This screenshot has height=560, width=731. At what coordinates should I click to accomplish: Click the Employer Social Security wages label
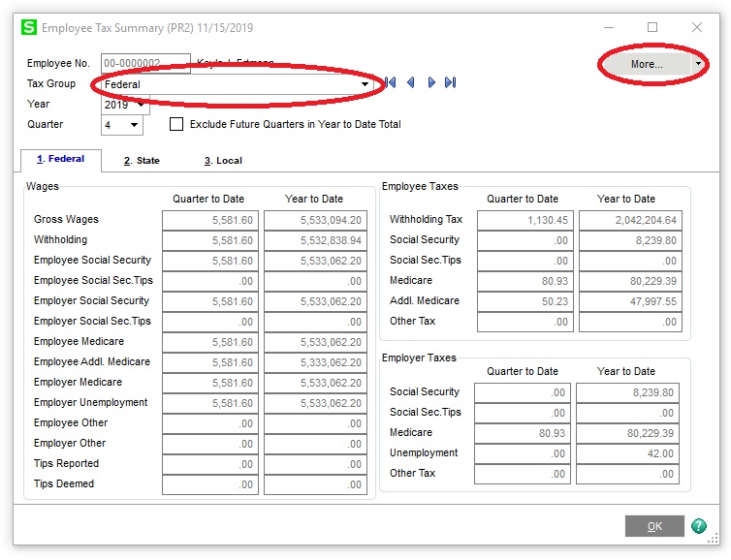91,300
